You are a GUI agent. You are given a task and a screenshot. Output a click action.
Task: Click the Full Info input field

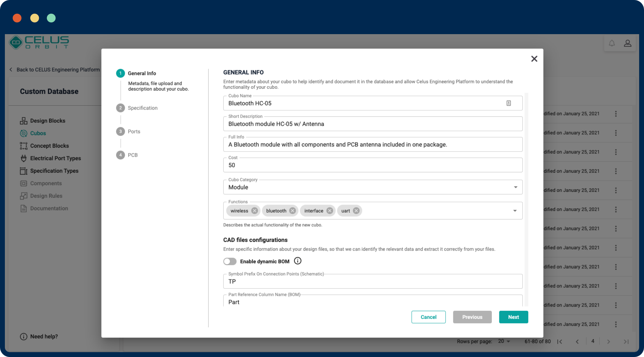tap(373, 144)
